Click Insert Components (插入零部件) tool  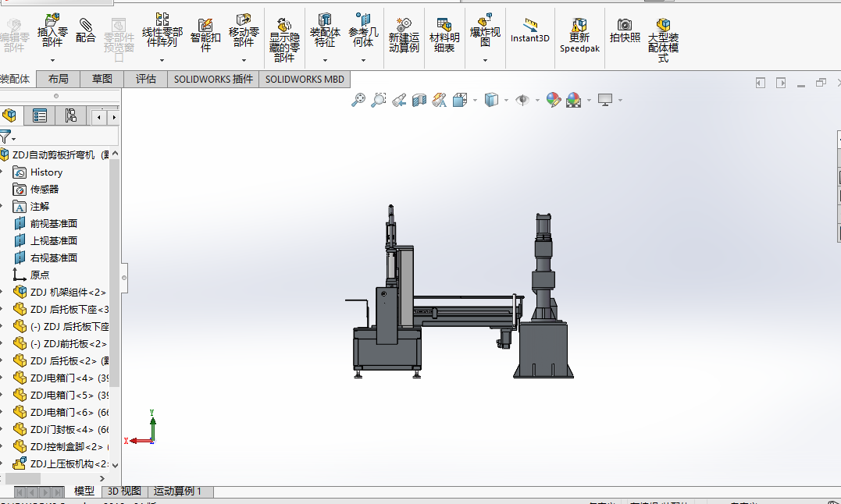tap(52, 31)
